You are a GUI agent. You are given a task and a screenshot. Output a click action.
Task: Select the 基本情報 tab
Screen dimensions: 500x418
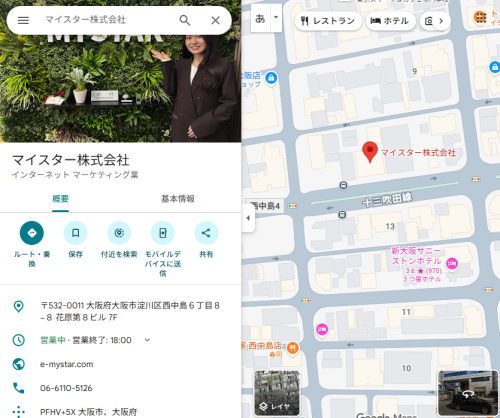(x=178, y=199)
